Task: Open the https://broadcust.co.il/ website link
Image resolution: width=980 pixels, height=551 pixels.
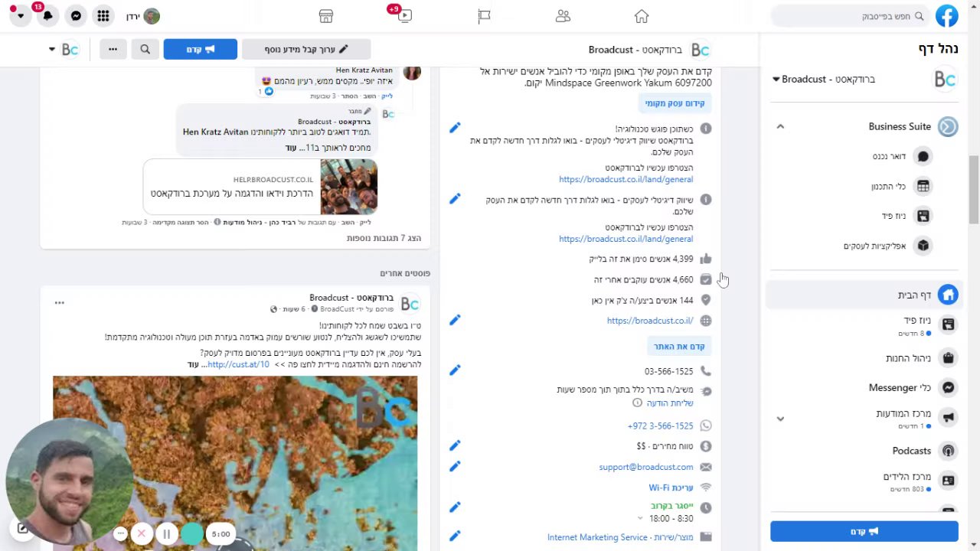Action: pyautogui.click(x=650, y=321)
